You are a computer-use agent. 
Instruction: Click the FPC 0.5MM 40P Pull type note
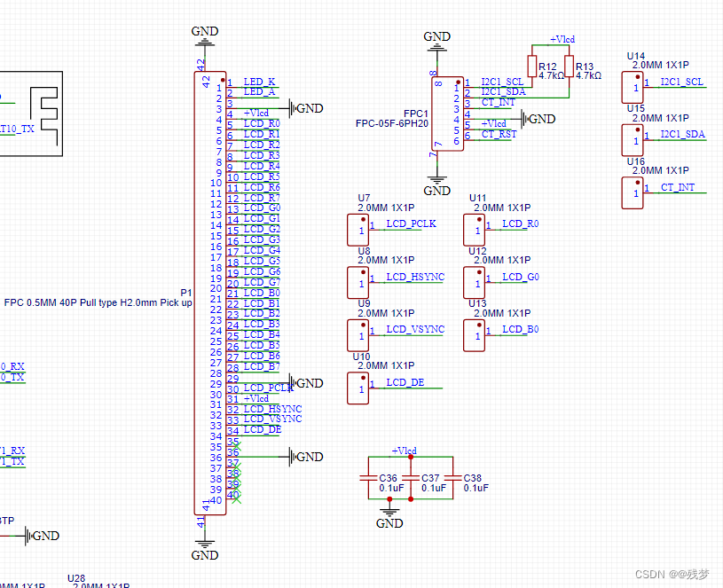pyautogui.click(x=100, y=302)
